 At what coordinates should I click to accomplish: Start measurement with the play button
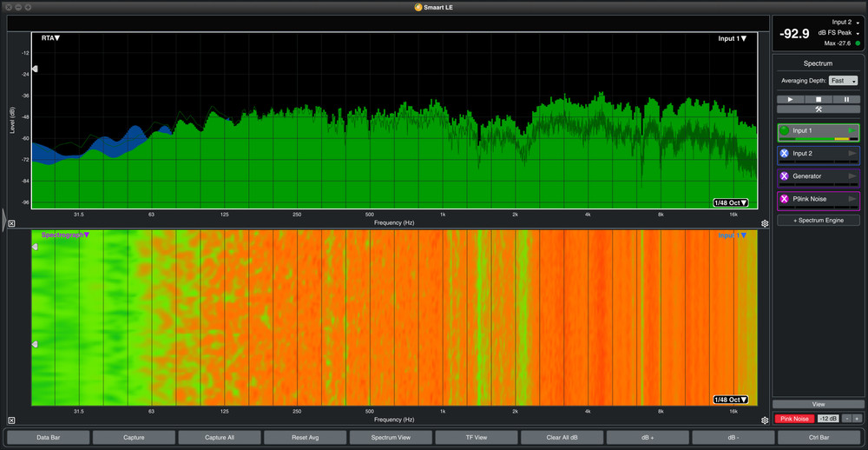pyautogui.click(x=790, y=99)
